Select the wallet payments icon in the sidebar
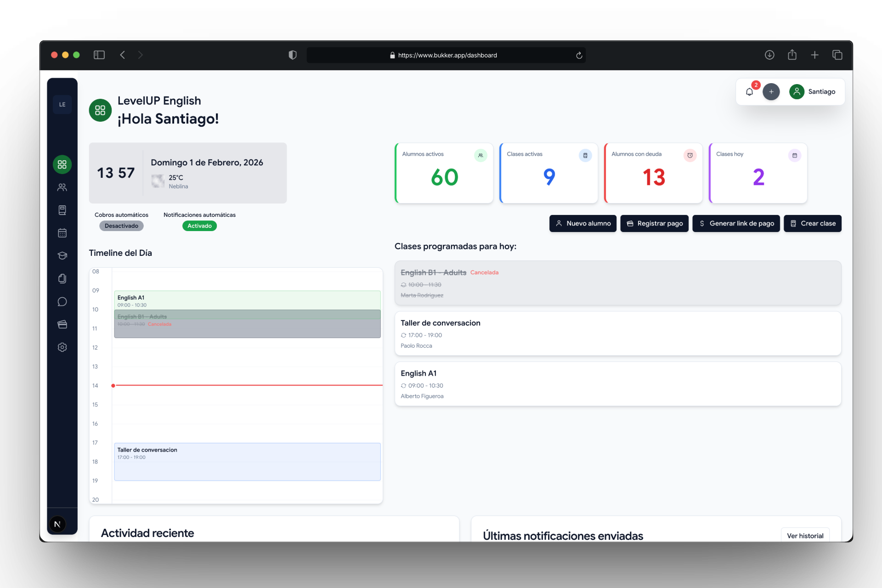 pos(62,324)
